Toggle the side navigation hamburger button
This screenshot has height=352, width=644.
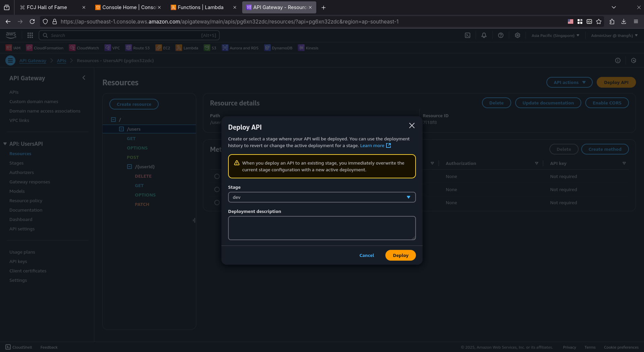[10, 60]
